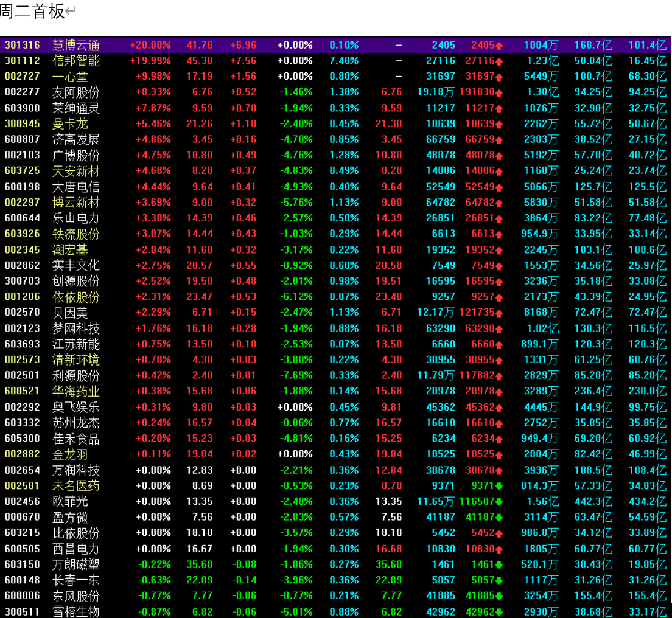Select 铁流股份 in the list
This screenshot has width=672, height=618.
point(75,234)
